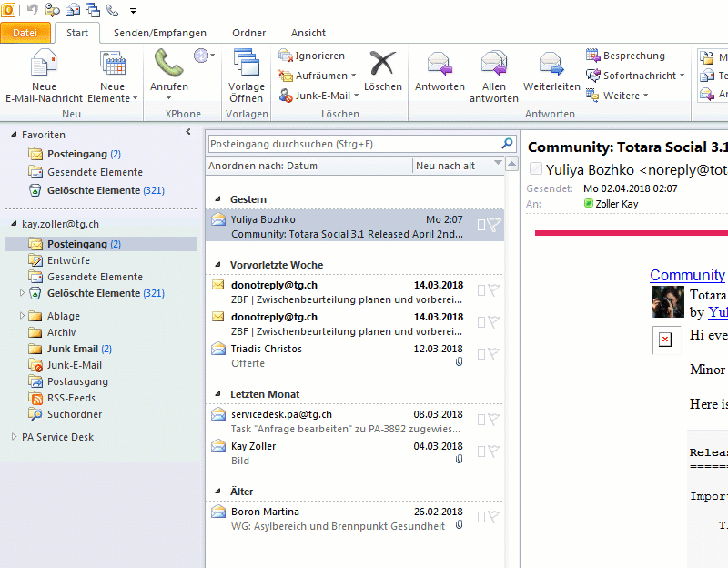Open the Triadis Christos Offerte email
This screenshot has width=728, height=568.
[355, 356]
